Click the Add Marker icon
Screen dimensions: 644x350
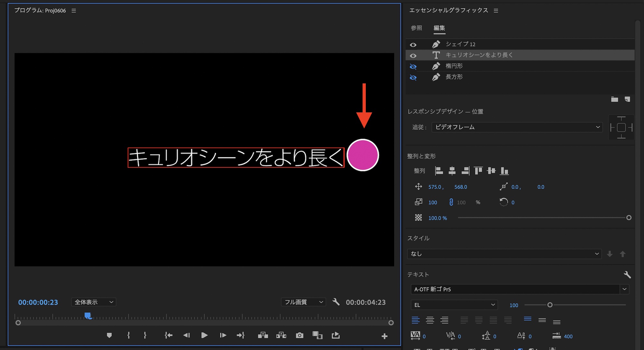click(109, 336)
